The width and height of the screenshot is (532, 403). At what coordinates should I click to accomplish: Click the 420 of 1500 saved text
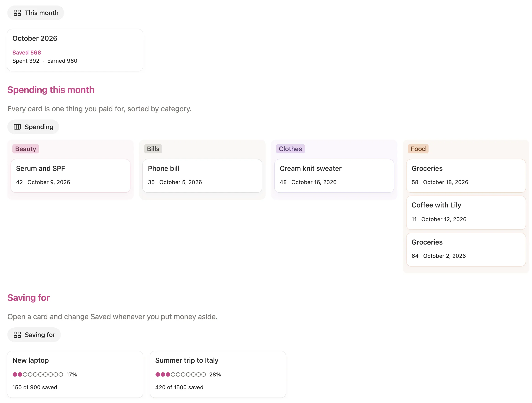[x=179, y=387]
